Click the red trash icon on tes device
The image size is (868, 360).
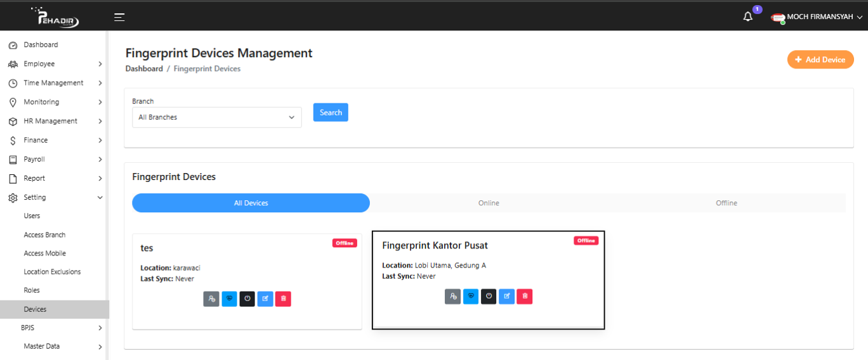click(x=283, y=299)
